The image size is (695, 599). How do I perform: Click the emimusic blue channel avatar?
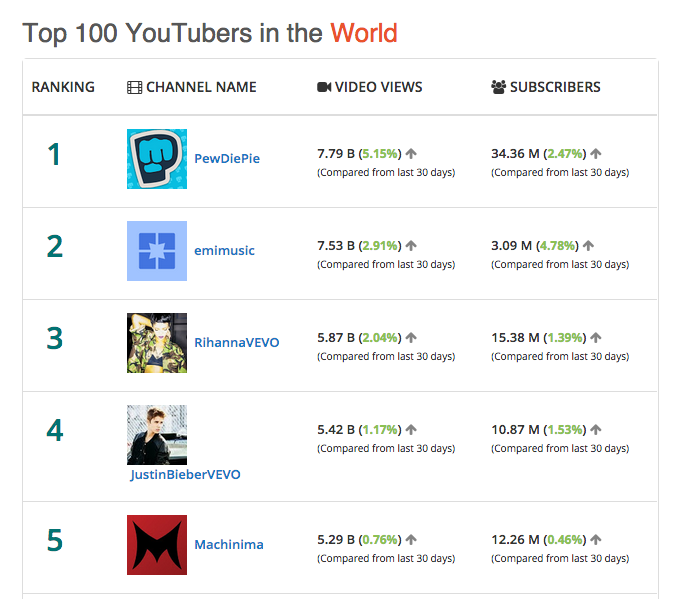157,251
